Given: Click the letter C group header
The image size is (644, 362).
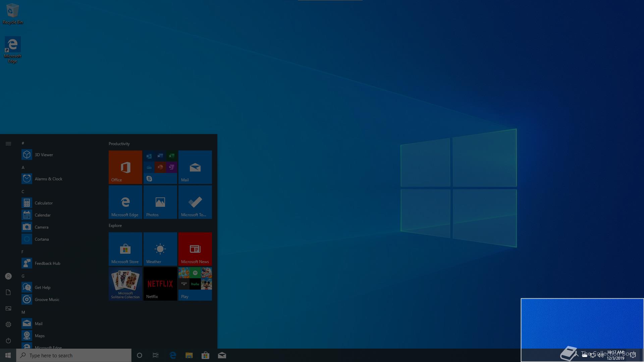Looking at the screenshot, I should (x=23, y=191).
